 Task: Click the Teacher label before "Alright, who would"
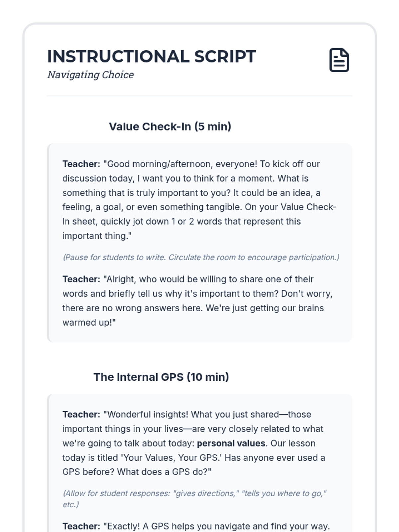pos(81,279)
